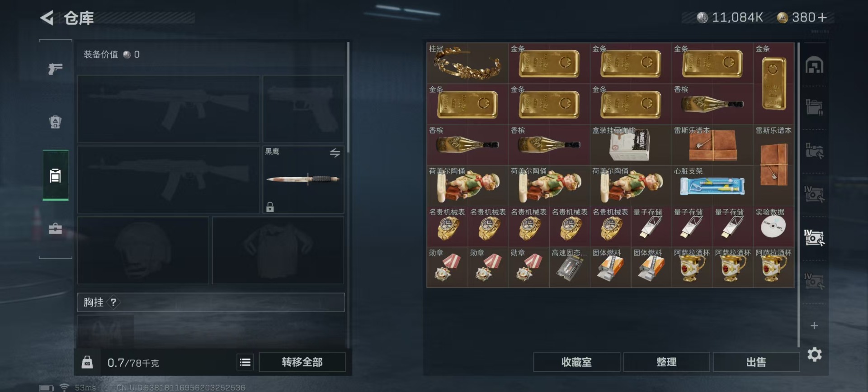Click the 出售 sell button
Image resolution: width=868 pixels, height=392 pixels.
756,362
